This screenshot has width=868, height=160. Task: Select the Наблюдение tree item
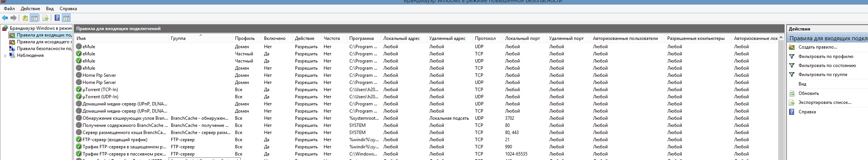(30, 55)
